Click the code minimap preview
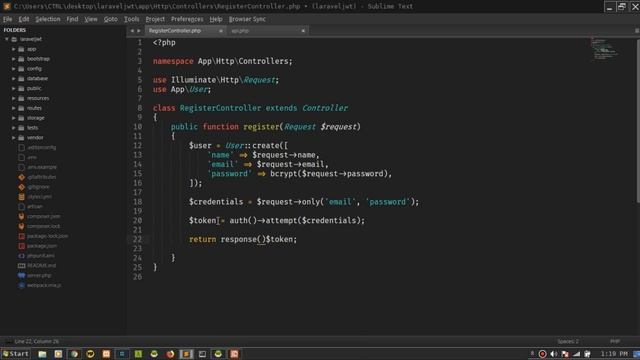Screen dimensions: 640x360 coord(605,48)
